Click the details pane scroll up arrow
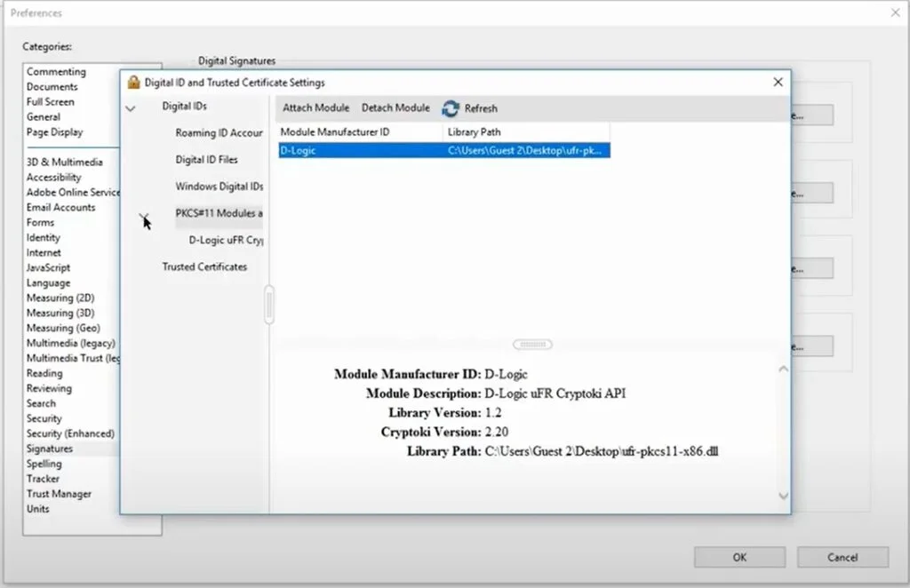 point(783,369)
